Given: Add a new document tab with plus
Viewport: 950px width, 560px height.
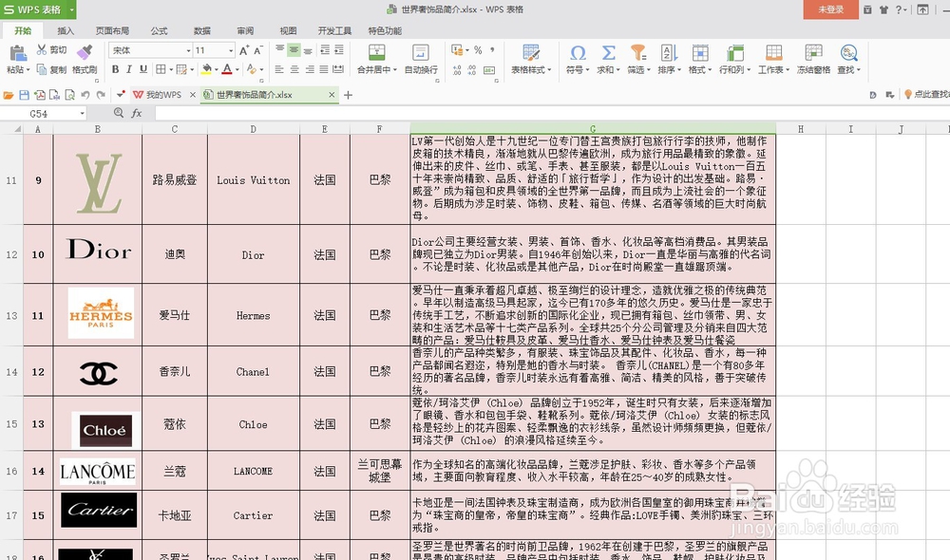Looking at the screenshot, I should 348,95.
